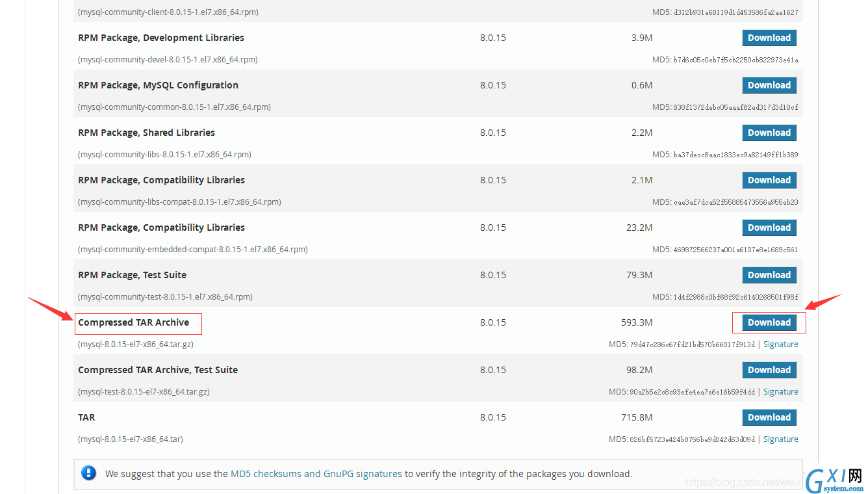Click the blue info icon beside the suggestion
Screen dimensions: 868x494
[89, 473]
